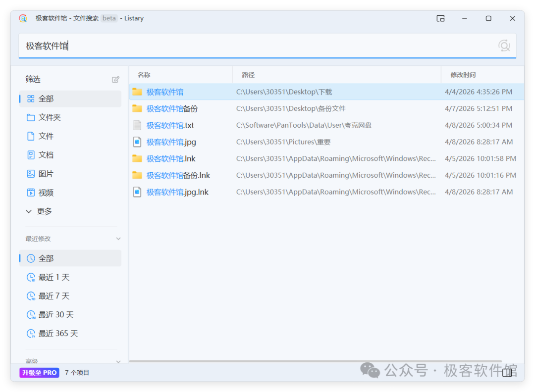Screen dimensions: 535x392
Task: Collapse the 高级 section chevron
Action: coord(118,361)
